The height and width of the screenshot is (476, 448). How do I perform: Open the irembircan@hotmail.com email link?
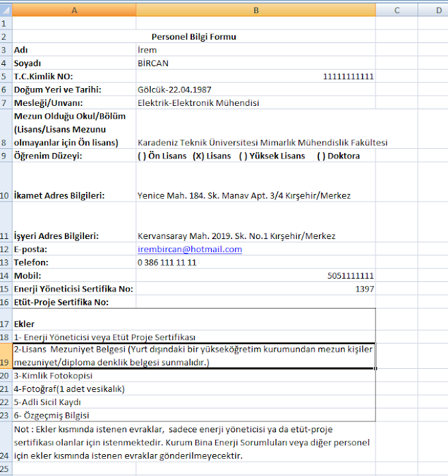(x=190, y=249)
